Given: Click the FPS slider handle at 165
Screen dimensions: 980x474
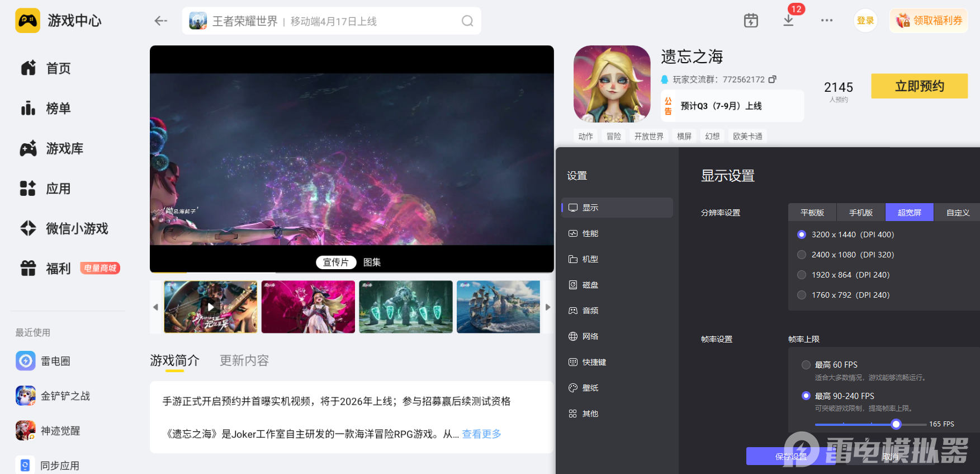Looking at the screenshot, I should pos(896,424).
